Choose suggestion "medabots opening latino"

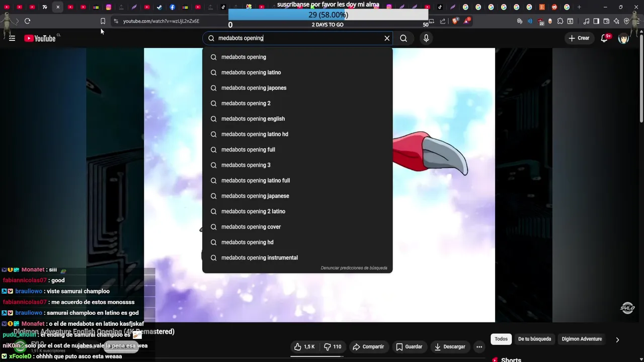point(297,72)
